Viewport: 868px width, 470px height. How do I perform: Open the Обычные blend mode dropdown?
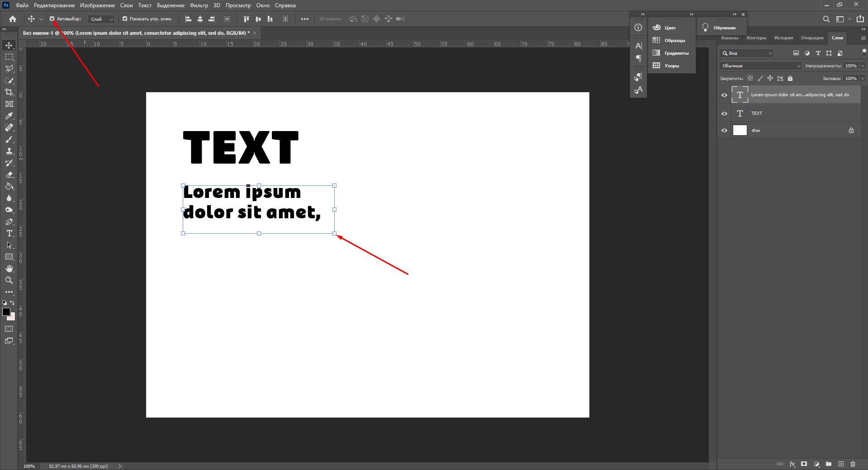point(760,66)
